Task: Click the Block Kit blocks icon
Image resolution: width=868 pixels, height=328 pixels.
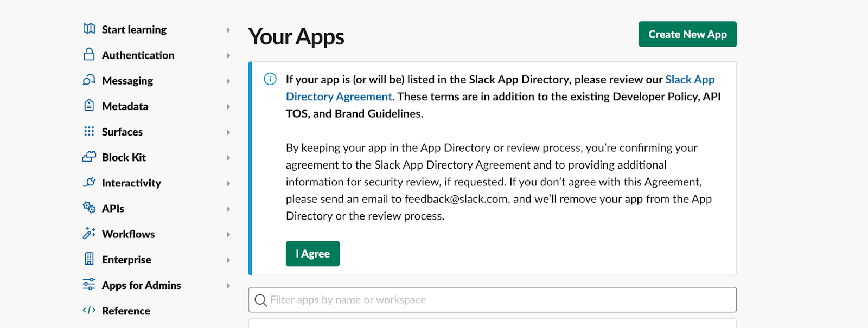Action: click(x=89, y=157)
